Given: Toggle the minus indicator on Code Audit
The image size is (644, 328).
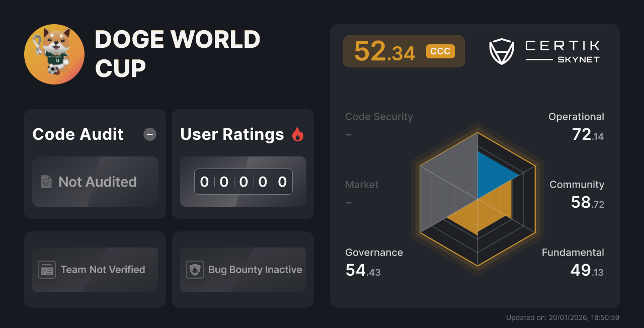Looking at the screenshot, I should tap(149, 134).
